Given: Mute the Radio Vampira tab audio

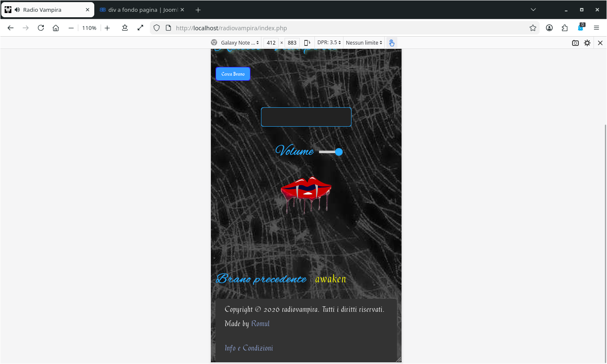Looking at the screenshot, I should 17,10.
